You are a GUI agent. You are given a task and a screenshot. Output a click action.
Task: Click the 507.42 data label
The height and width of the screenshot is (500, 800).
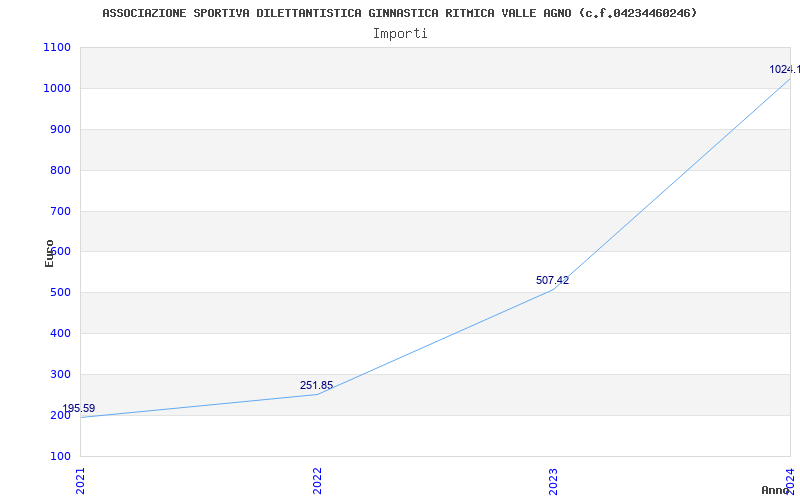(553, 280)
